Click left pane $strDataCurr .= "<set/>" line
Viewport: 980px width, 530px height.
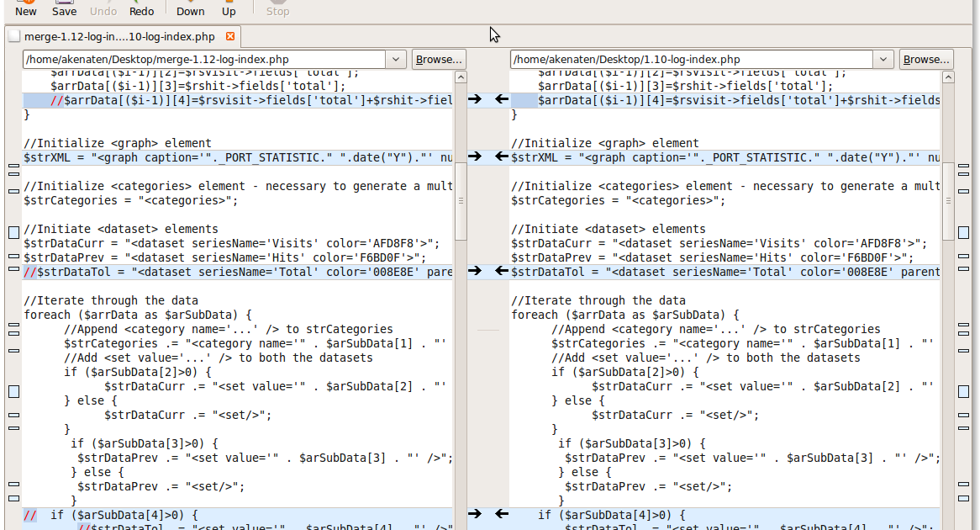pyautogui.click(x=188, y=415)
